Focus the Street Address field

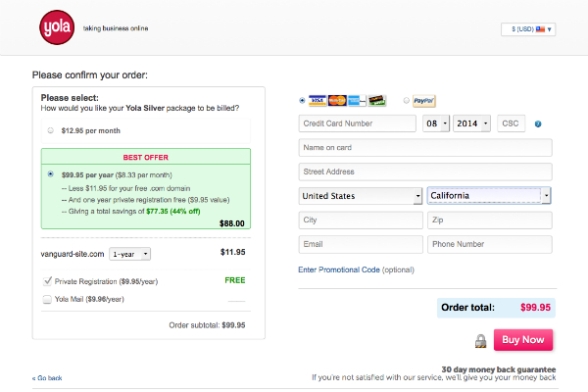[x=425, y=171]
